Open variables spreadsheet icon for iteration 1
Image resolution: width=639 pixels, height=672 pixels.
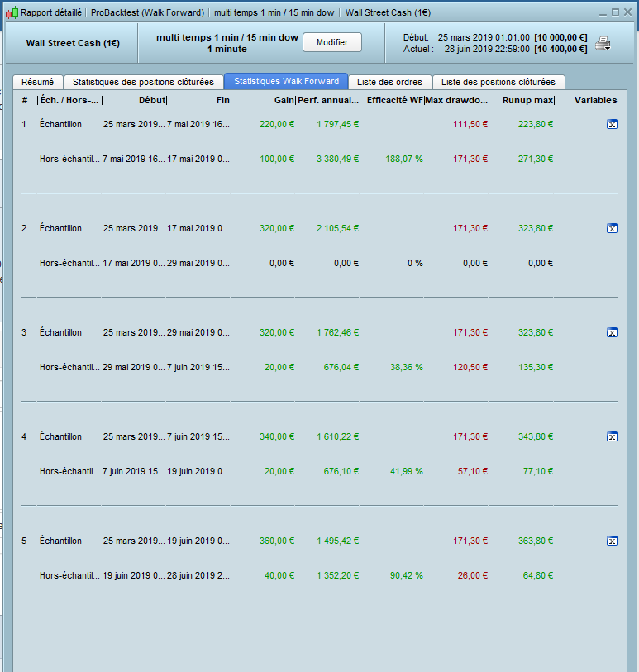[x=612, y=124]
